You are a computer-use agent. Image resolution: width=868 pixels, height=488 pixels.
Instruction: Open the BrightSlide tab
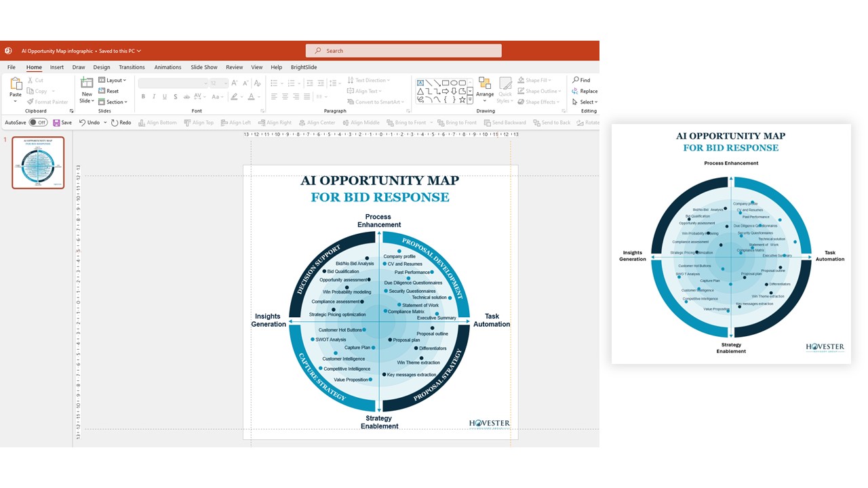304,67
